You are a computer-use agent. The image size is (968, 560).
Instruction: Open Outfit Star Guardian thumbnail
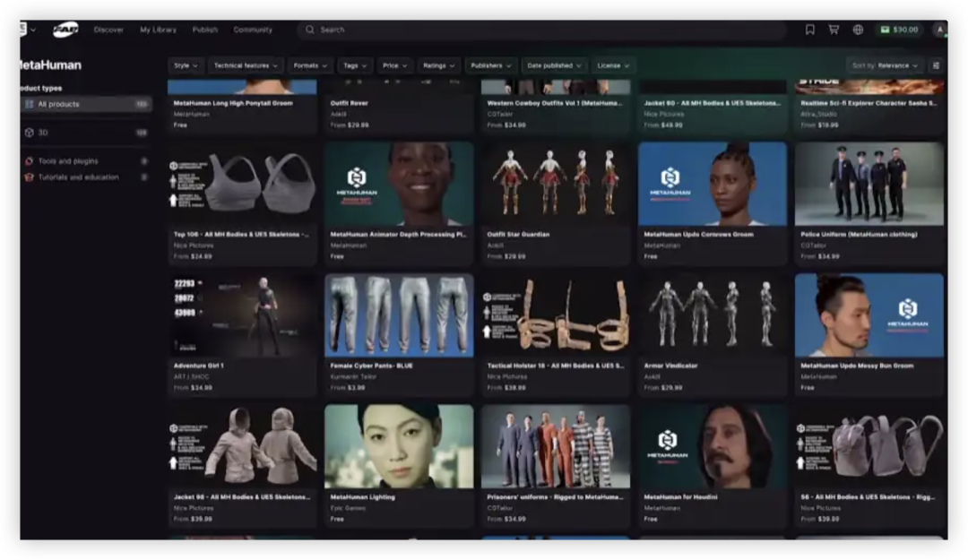(x=556, y=184)
